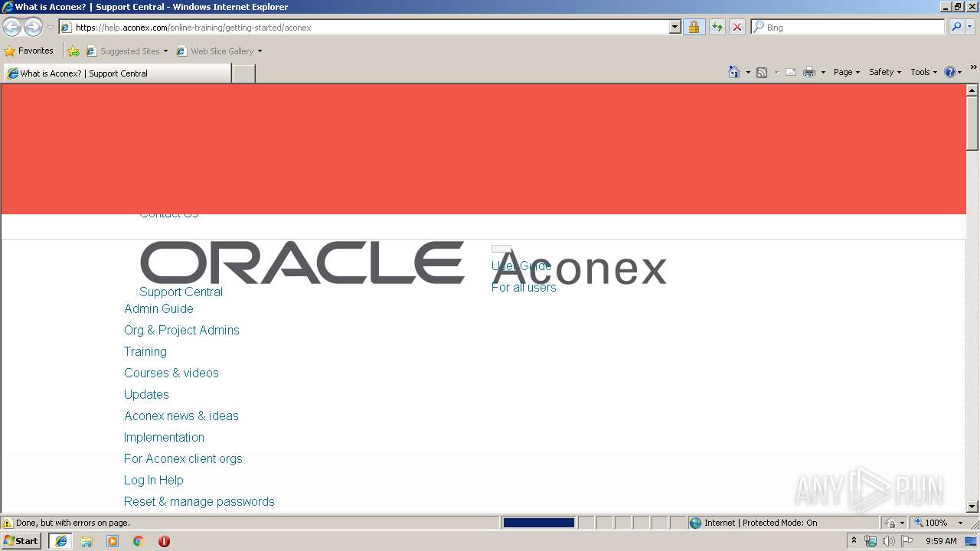Launch Windows Media Player from taskbar

[113, 541]
